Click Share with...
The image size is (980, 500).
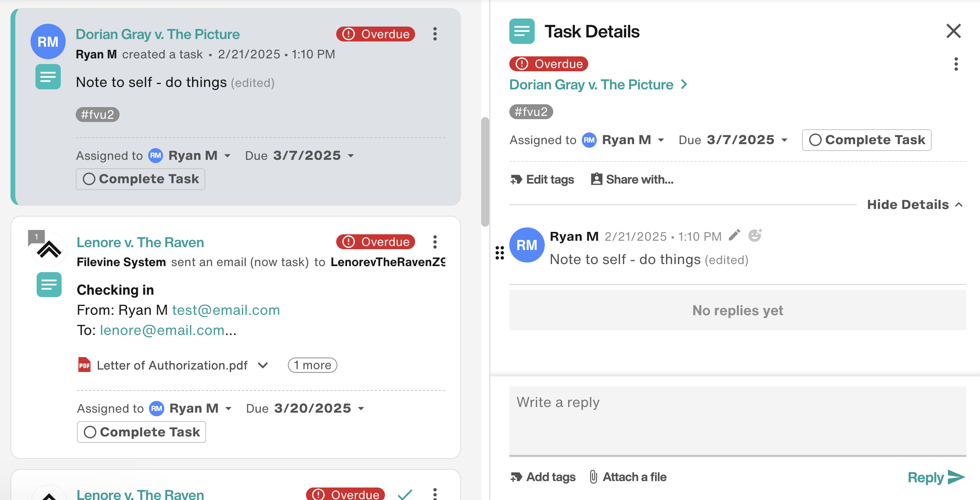(x=632, y=179)
